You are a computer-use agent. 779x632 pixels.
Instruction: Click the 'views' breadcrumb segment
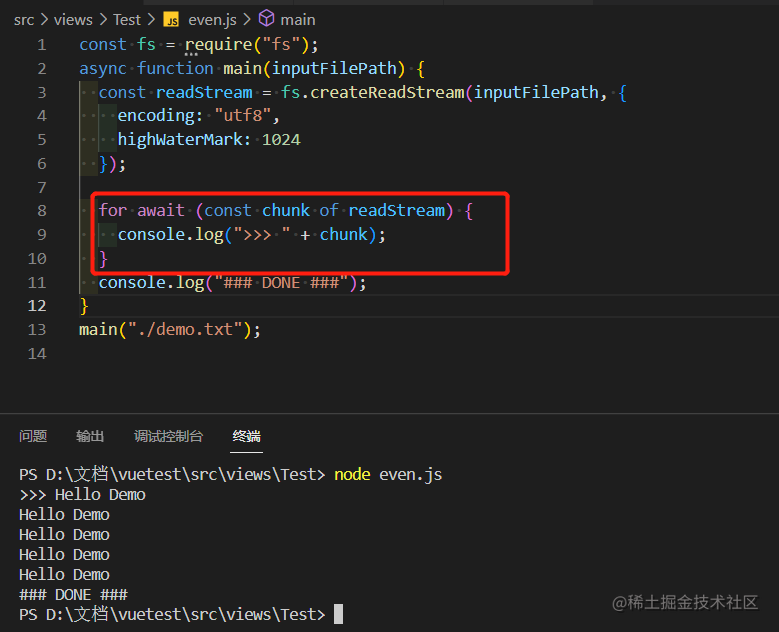pos(73,20)
